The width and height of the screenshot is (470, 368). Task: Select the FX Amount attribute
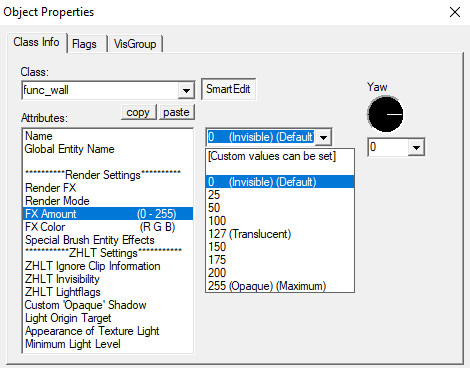point(108,214)
